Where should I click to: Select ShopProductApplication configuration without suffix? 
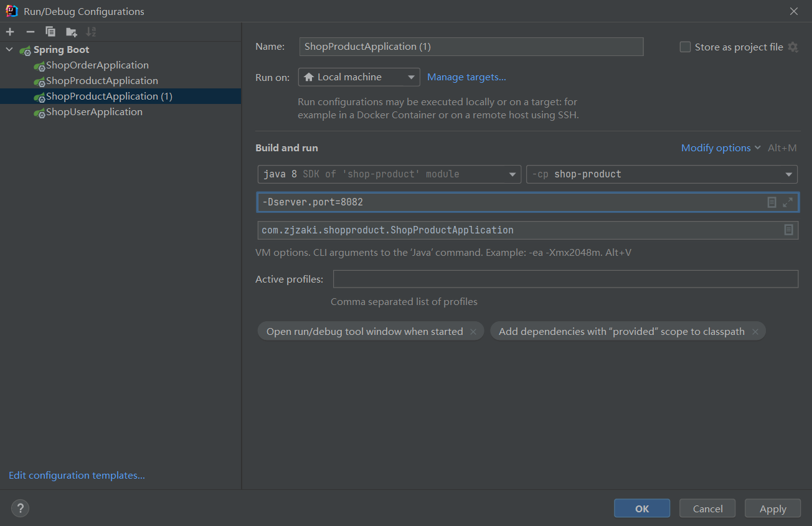pyautogui.click(x=102, y=81)
